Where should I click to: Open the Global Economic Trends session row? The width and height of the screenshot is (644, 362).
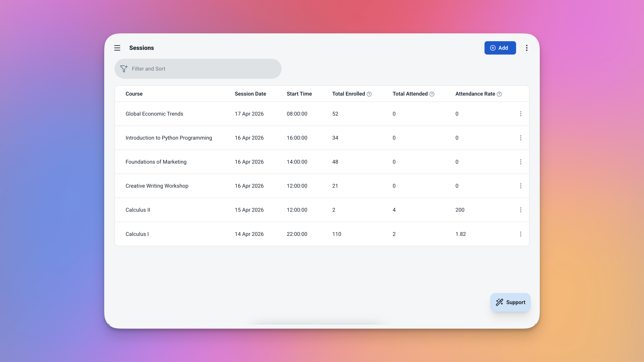(x=154, y=114)
